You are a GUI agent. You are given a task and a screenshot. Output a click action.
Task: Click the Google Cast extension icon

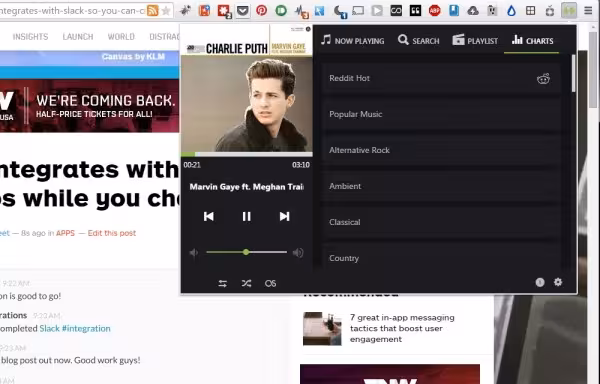(358, 10)
